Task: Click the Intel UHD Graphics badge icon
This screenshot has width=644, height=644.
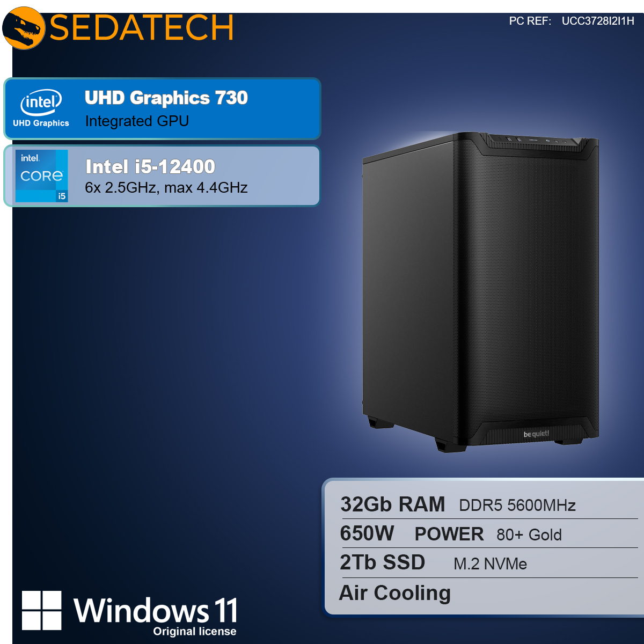Action: (x=41, y=108)
